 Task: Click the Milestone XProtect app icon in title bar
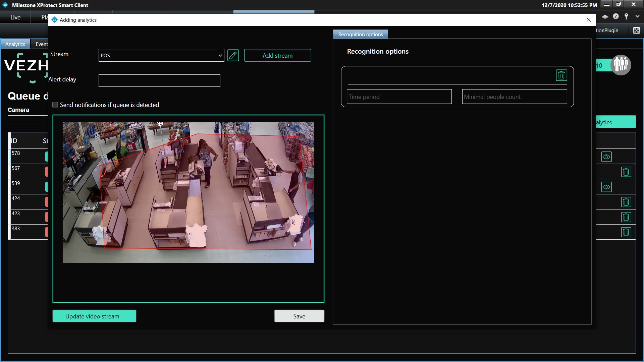tap(5, 5)
